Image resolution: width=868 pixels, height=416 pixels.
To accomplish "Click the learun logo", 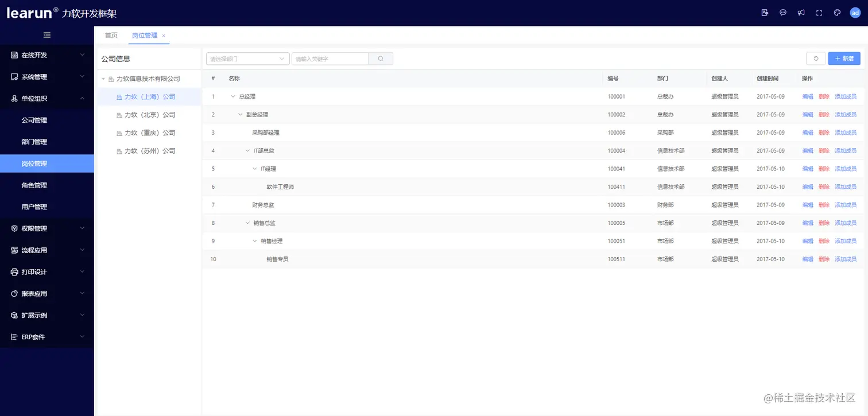I will [32, 13].
